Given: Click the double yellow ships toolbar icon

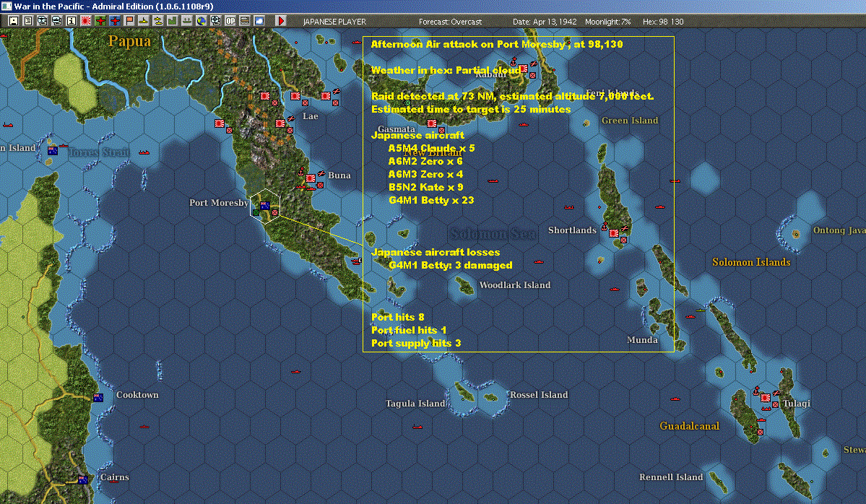Looking at the screenshot, I should pos(158,21).
